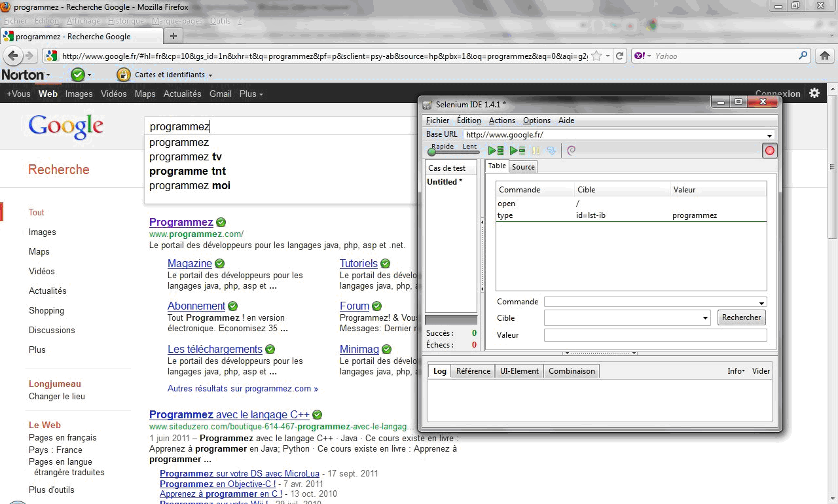
Task: Click Norton safe checkmark beside Magazine link
Action: click(x=219, y=264)
